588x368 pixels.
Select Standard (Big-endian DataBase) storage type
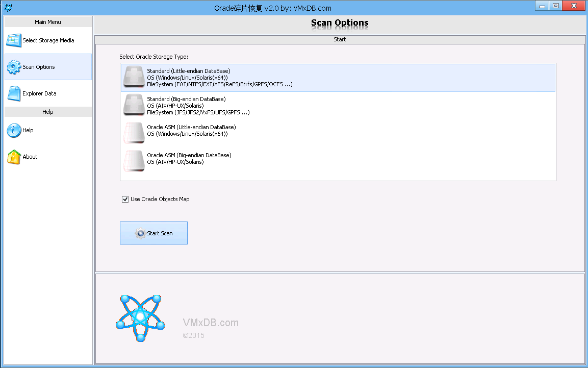coord(338,106)
